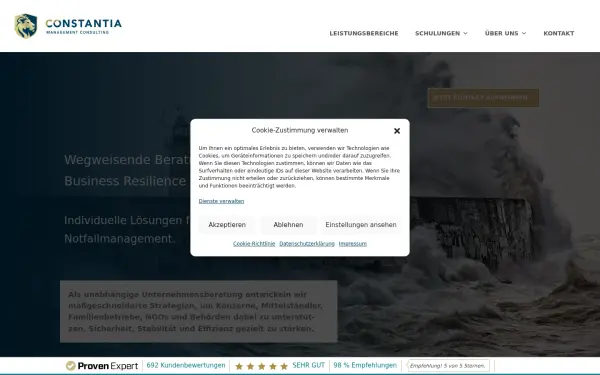Decline cookies with Ablehnen button
This screenshot has width=600, height=375.
pyautogui.click(x=288, y=225)
